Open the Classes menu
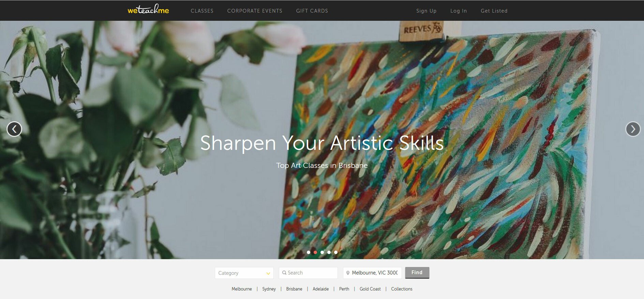The height and width of the screenshot is (299, 644). tap(202, 11)
